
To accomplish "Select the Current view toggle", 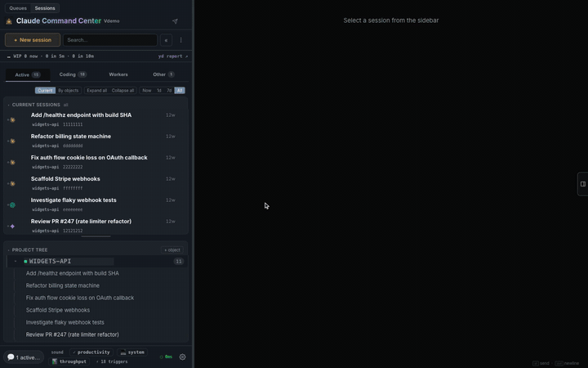I will point(45,91).
